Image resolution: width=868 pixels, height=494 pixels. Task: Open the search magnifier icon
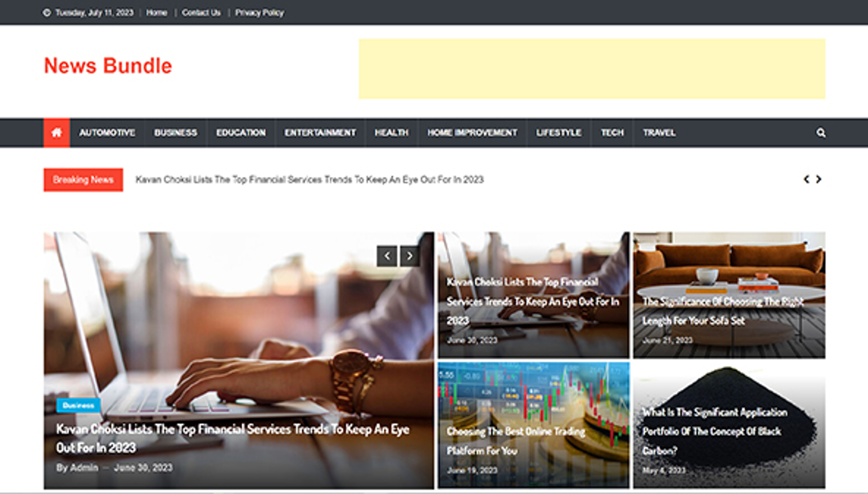[821, 133]
